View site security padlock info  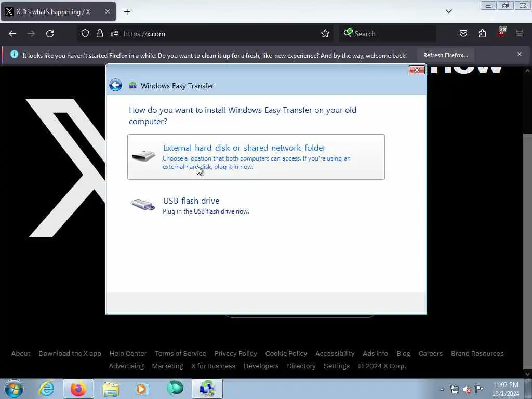pyautogui.click(x=99, y=34)
